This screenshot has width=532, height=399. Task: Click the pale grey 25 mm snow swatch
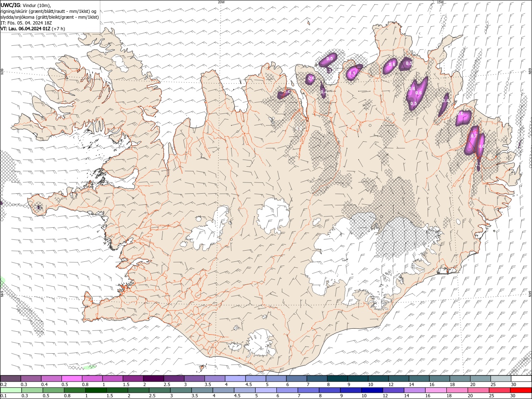click(x=501, y=379)
